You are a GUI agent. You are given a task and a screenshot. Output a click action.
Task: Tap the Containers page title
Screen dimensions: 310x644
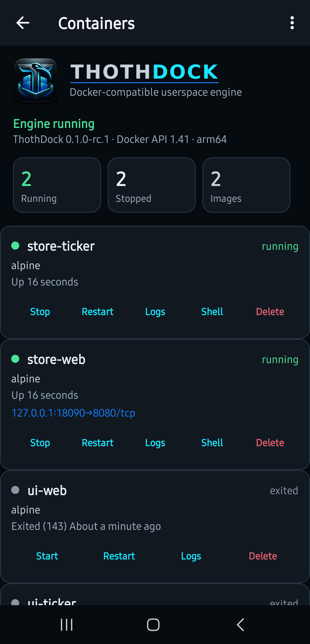pyautogui.click(x=96, y=23)
